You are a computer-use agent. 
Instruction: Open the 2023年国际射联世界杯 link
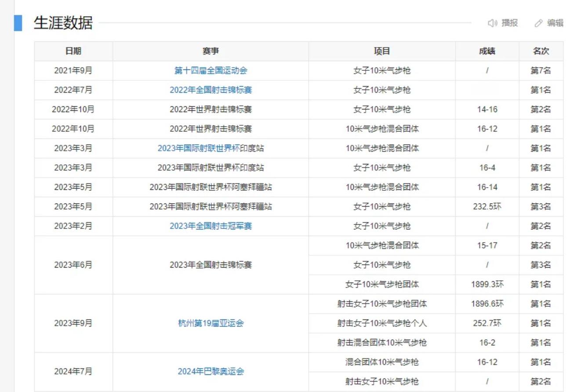(199, 148)
